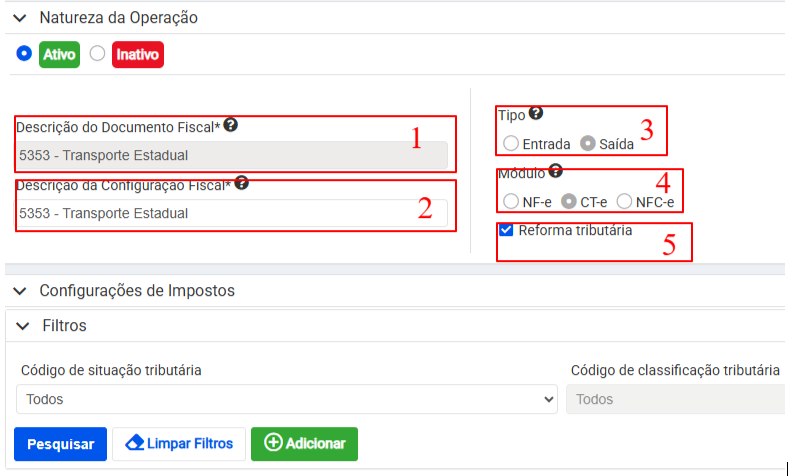788x476 pixels.
Task: Collapse the Natureza da Operação section
Action: (x=19, y=17)
